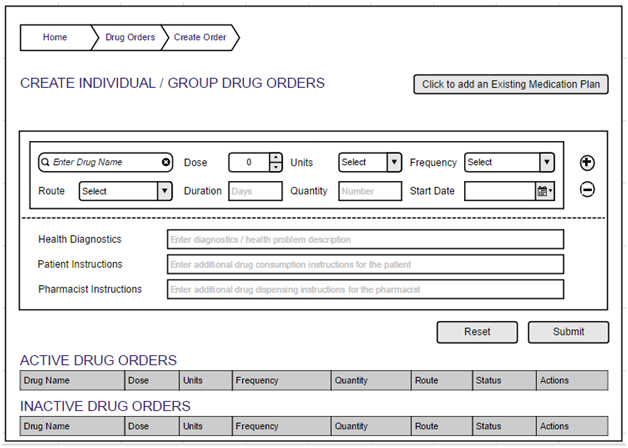Screen dimensions: 628x448
Task: Click the search magnifier icon in drug name
Action: [x=45, y=162]
